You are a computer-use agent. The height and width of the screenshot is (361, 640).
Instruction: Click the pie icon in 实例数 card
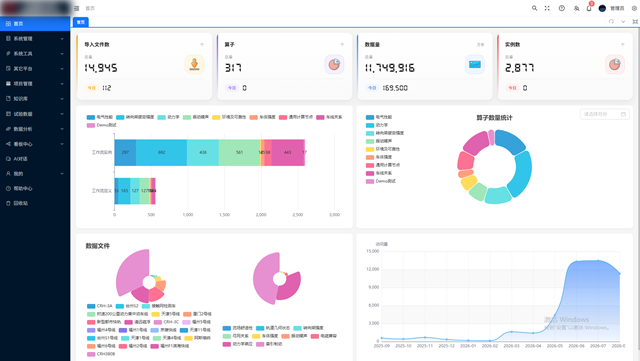(x=615, y=65)
